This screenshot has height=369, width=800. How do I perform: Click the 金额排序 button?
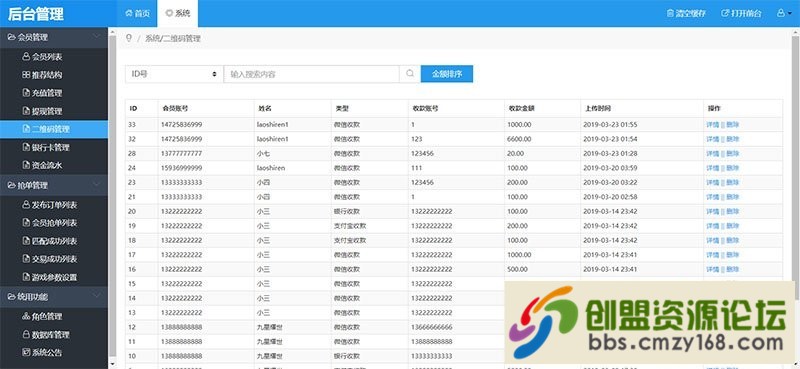tap(447, 73)
